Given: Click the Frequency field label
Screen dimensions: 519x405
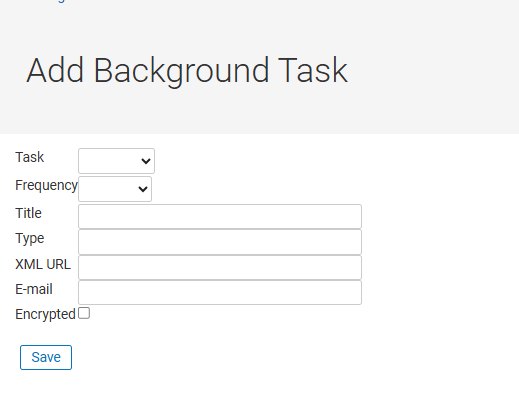Looking at the screenshot, I should click(46, 185).
